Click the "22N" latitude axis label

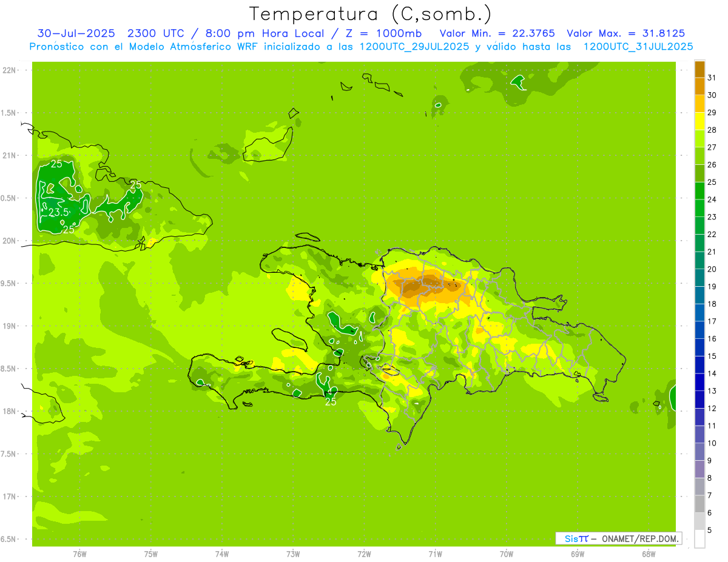10,70
